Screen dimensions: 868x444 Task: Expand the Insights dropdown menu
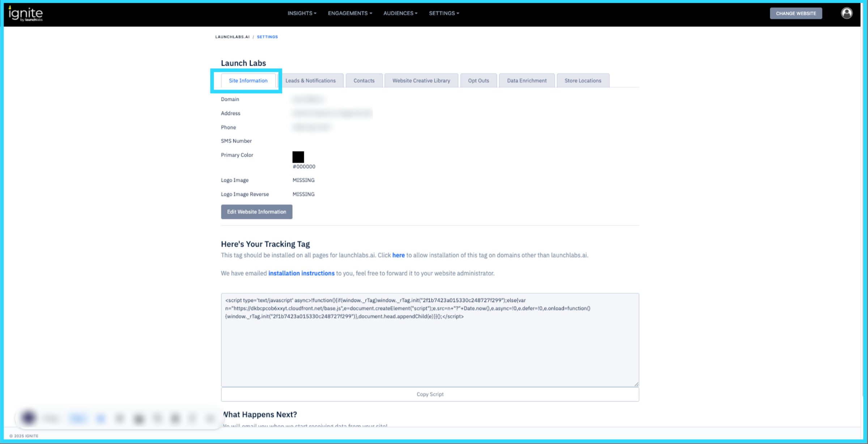(x=302, y=13)
